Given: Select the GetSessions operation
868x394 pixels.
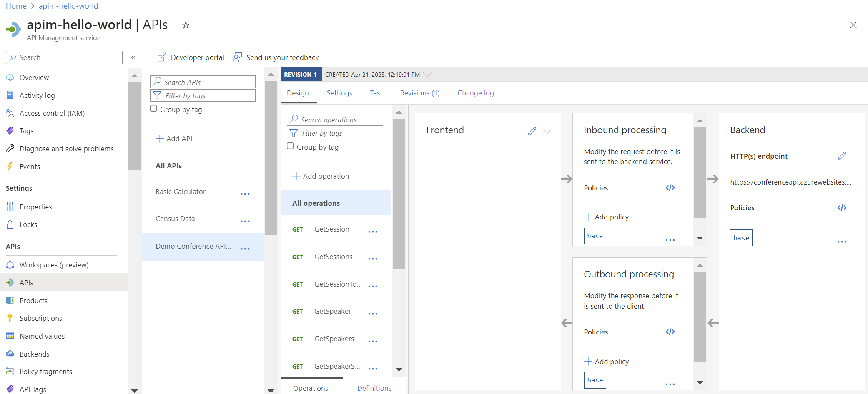Looking at the screenshot, I should 333,257.
